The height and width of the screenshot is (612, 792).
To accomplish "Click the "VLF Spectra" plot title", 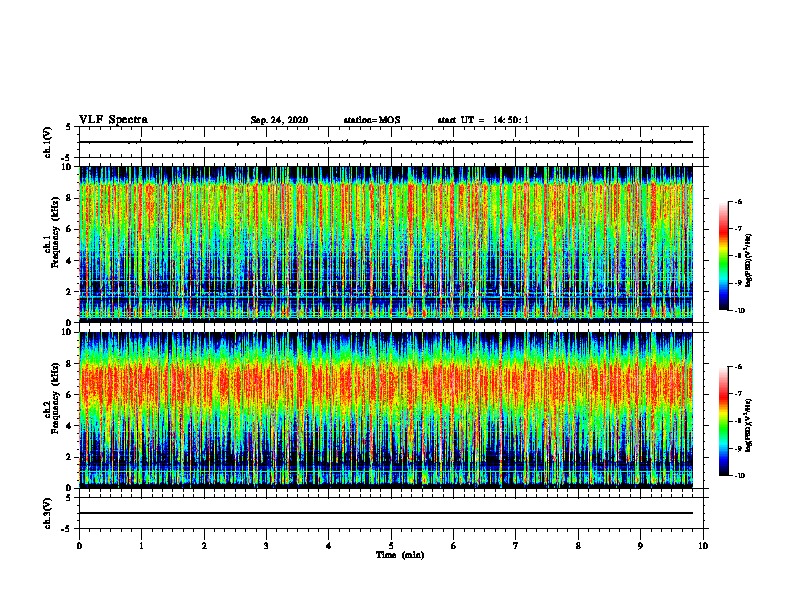I will 113,120.
